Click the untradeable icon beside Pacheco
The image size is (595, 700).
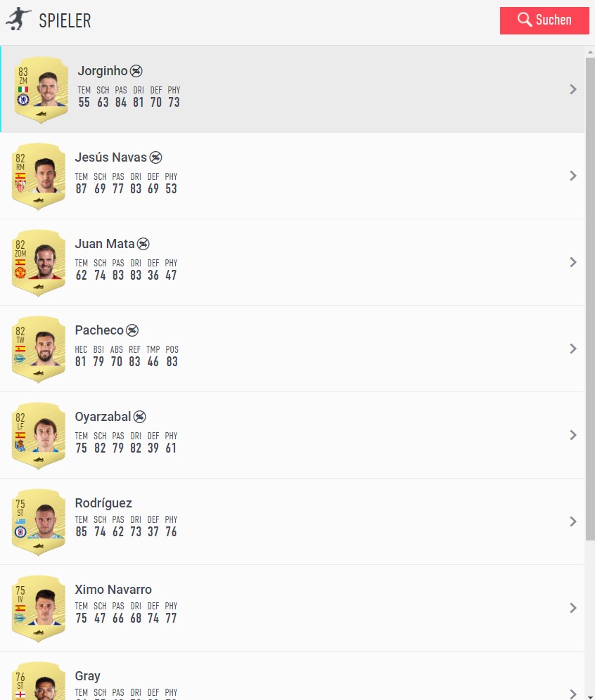tap(132, 330)
